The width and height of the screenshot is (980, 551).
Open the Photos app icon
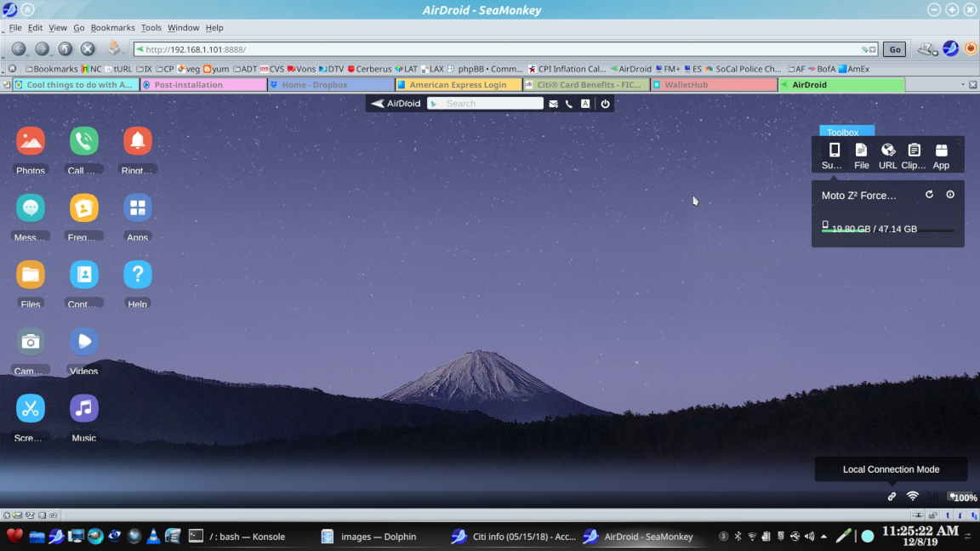(31, 141)
